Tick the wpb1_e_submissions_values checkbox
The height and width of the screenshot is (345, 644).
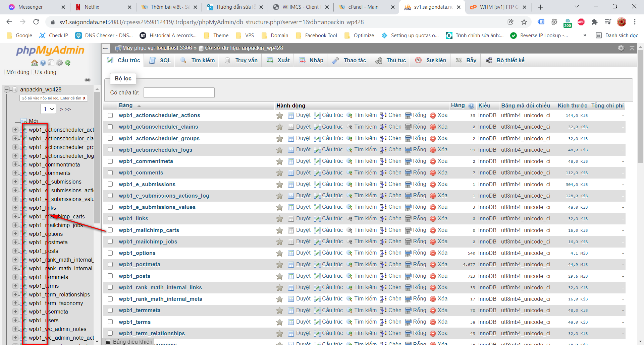(x=110, y=207)
